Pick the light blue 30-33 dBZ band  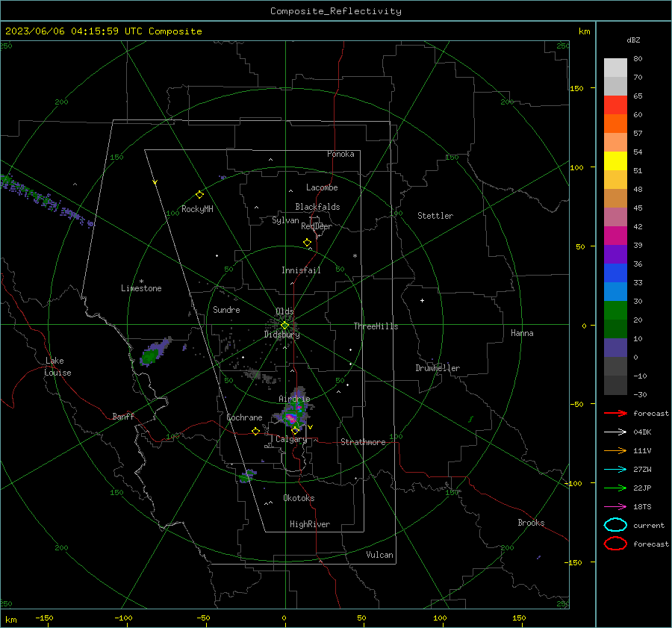pos(615,291)
